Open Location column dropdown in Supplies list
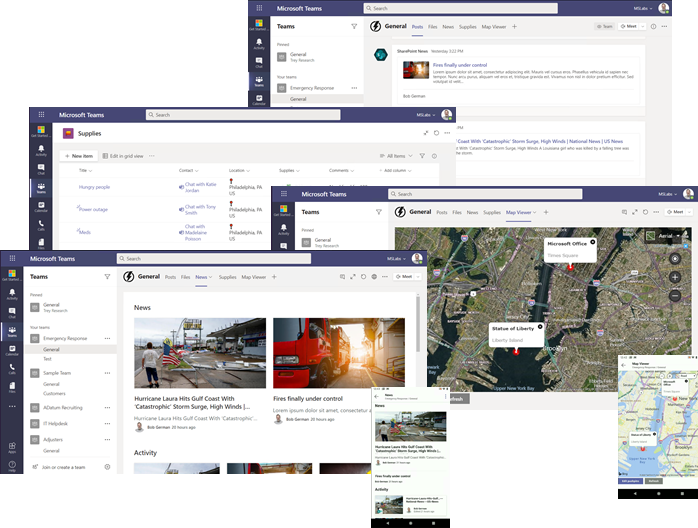 (x=248, y=171)
